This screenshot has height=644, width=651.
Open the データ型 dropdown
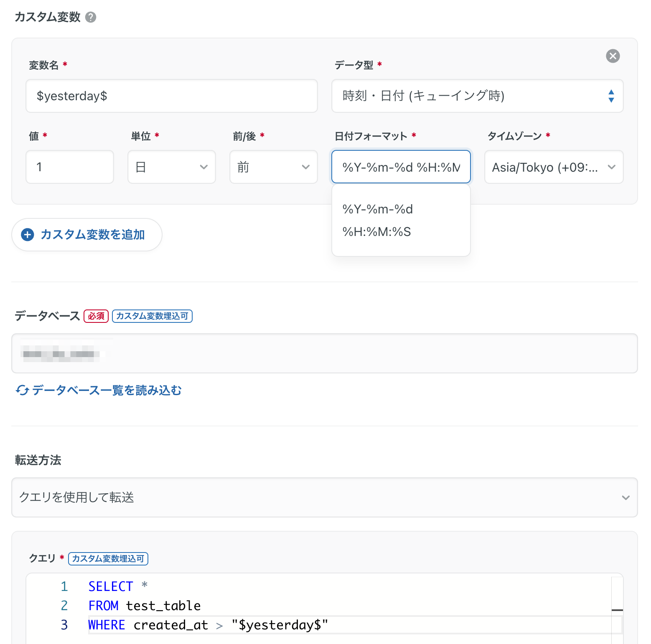477,96
